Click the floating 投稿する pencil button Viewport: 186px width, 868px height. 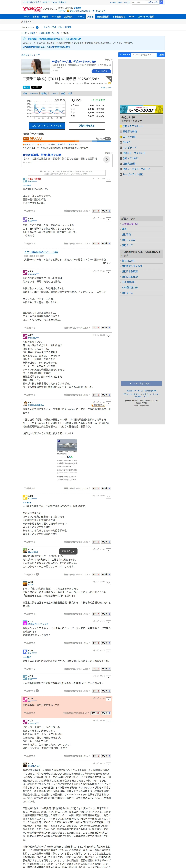pyautogui.click(x=69, y=551)
